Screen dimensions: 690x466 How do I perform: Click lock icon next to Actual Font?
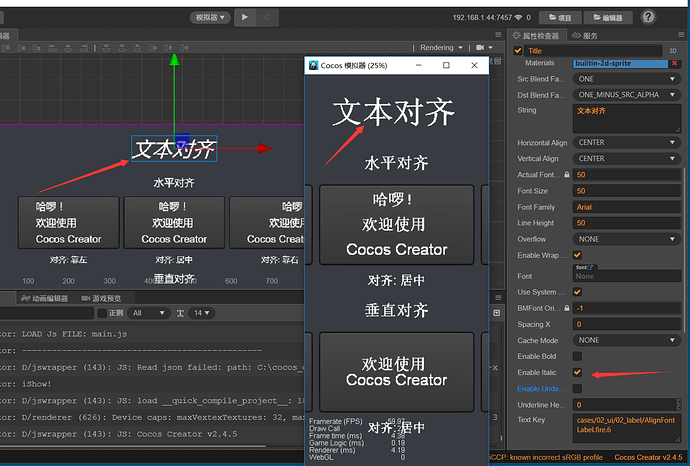pyautogui.click(x=567, y=175)
